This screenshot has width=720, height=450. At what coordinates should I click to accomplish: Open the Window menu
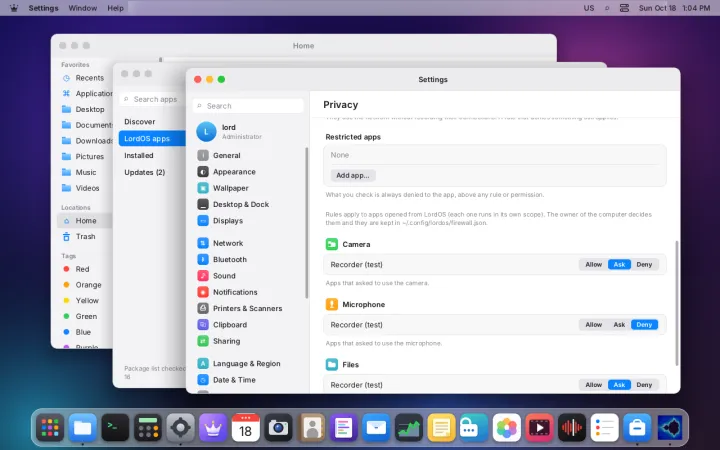tap(83, 8)
